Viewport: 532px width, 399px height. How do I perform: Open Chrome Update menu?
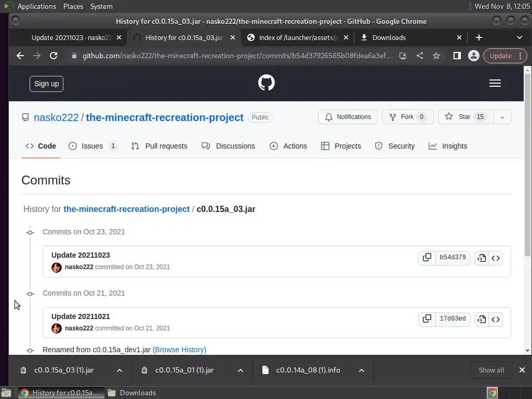pos(505,56)
